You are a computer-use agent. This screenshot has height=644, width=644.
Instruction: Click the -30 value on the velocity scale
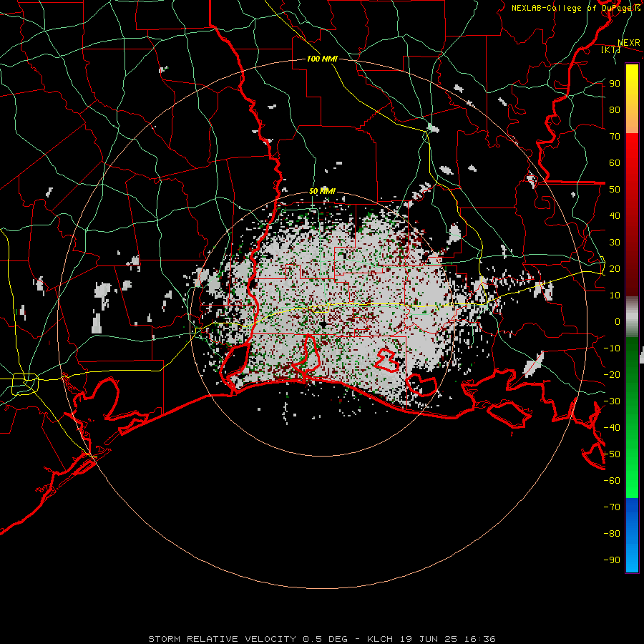612,401
